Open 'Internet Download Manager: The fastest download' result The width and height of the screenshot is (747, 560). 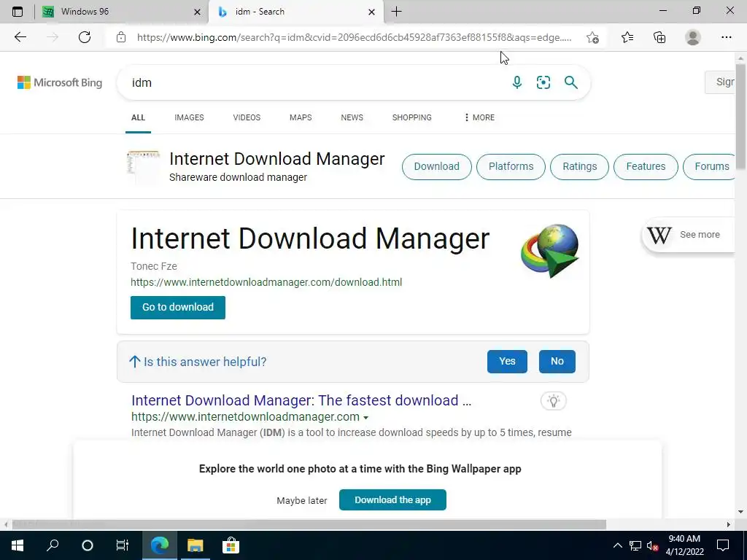pyautogui.click(x=301, y=400)
